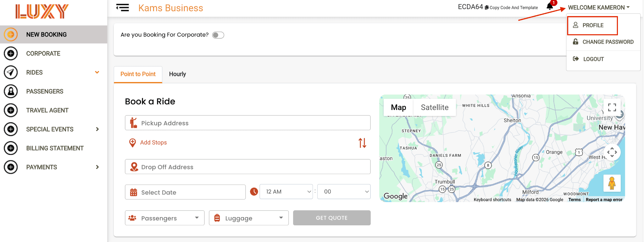The image size is (644, 242).
Task: Switch to the Hourly tab
Action: tap(177, 74)
